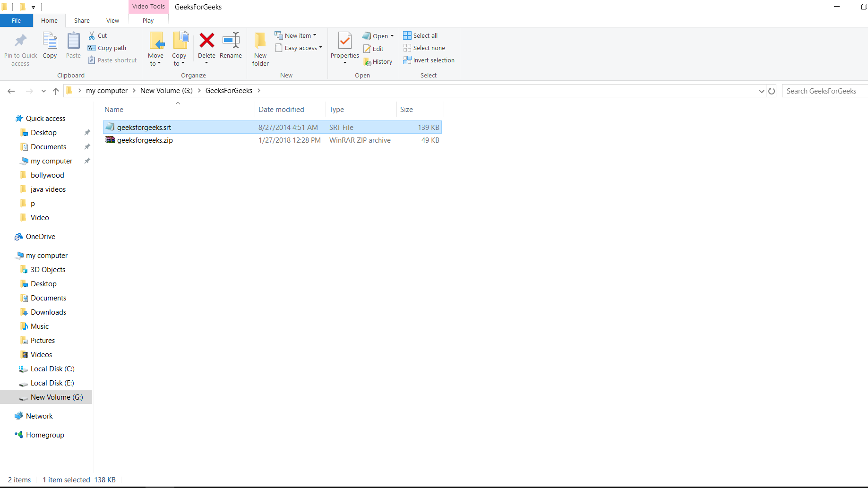
Task: Delete the selected file with red X
Action: click(x=206, y=41)
